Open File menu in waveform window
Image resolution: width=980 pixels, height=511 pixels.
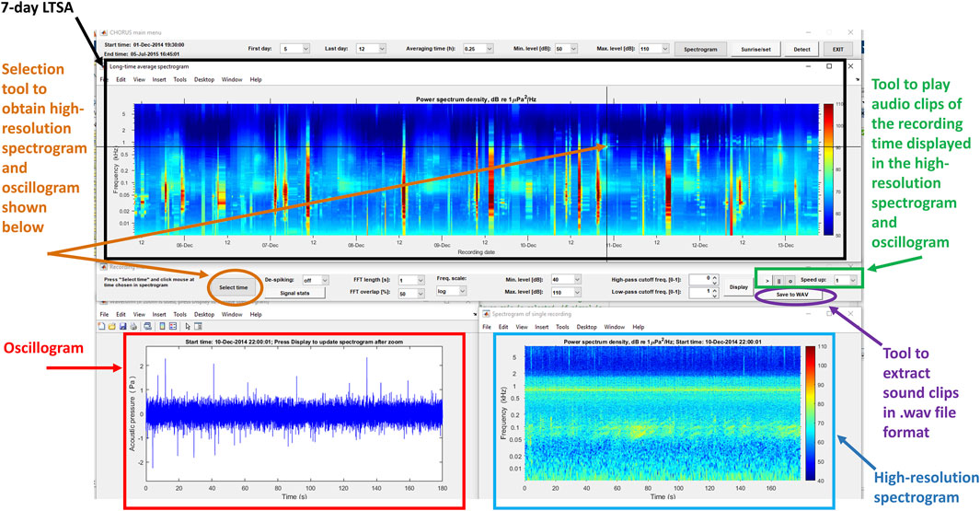tap(104, 315)
